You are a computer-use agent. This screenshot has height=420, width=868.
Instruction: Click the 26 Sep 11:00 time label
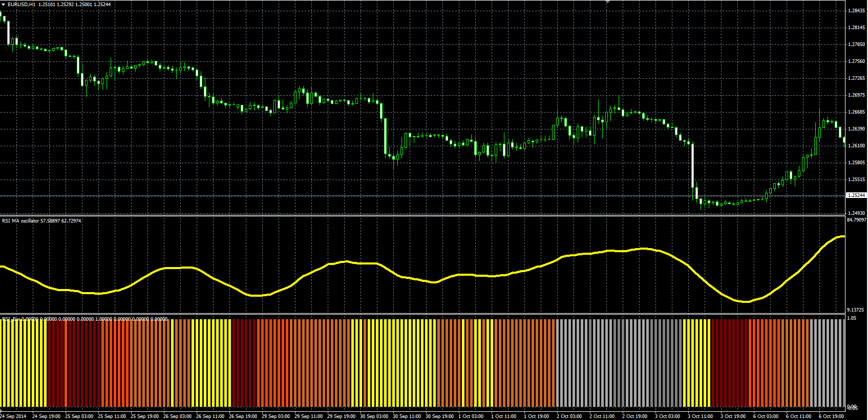(x=210, y=416)
